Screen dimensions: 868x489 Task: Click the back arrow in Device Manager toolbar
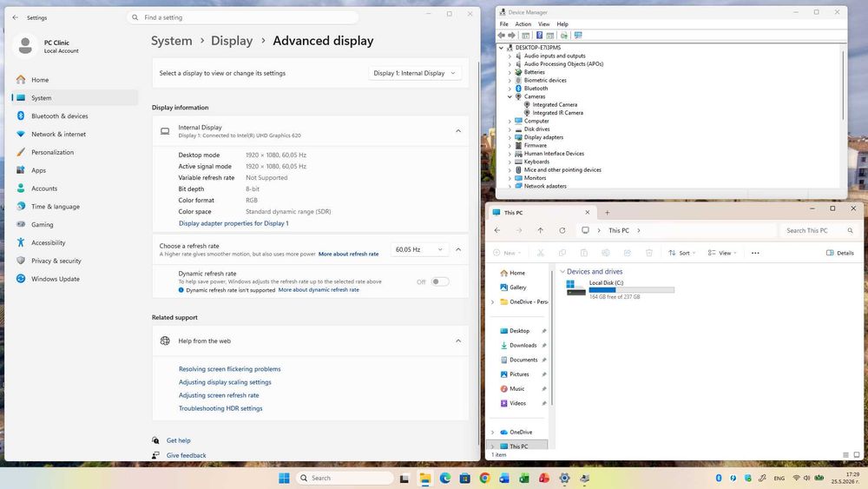[x=502, y=36]
